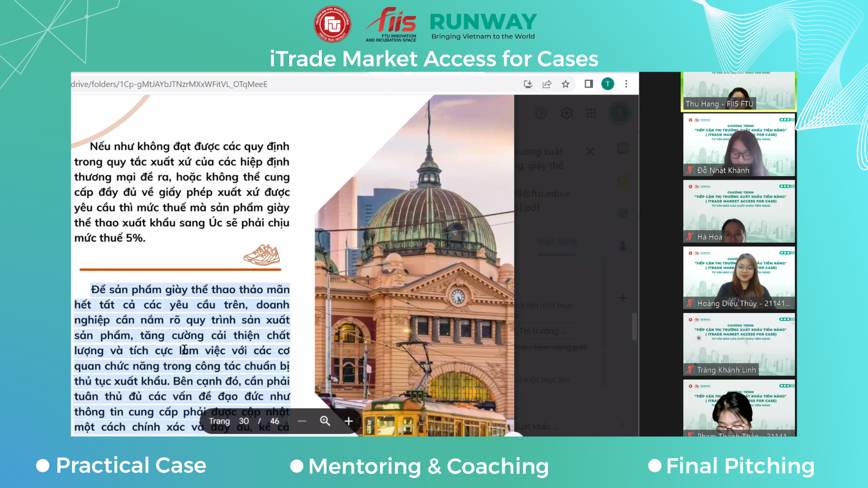Click the "Trang" page label in PDF toolbar
868x488 pixels.
(219, 421)
